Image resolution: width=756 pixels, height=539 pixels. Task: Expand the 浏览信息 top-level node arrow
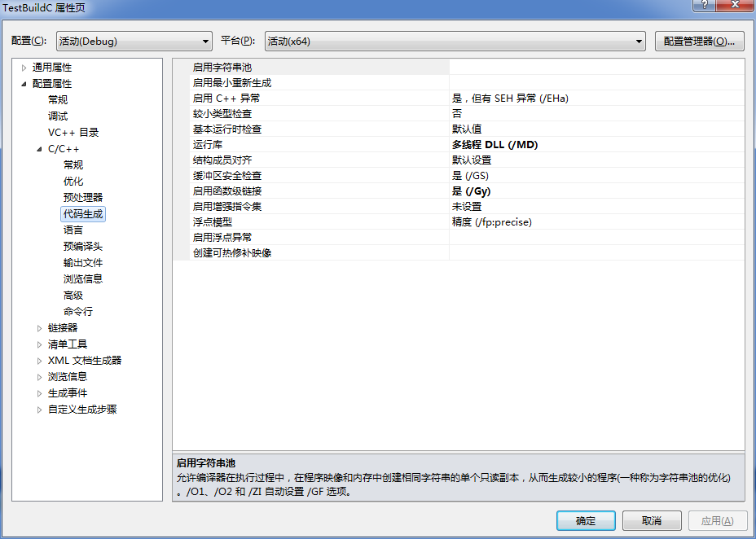click(40, 377)
